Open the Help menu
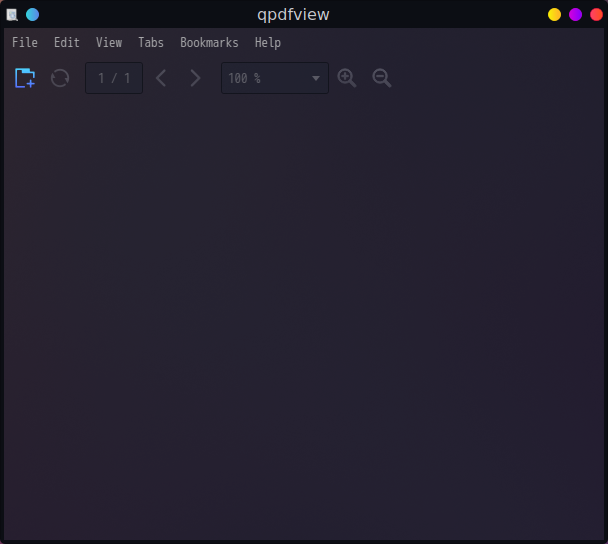This screenshot has height=544, width=608. 268,42
